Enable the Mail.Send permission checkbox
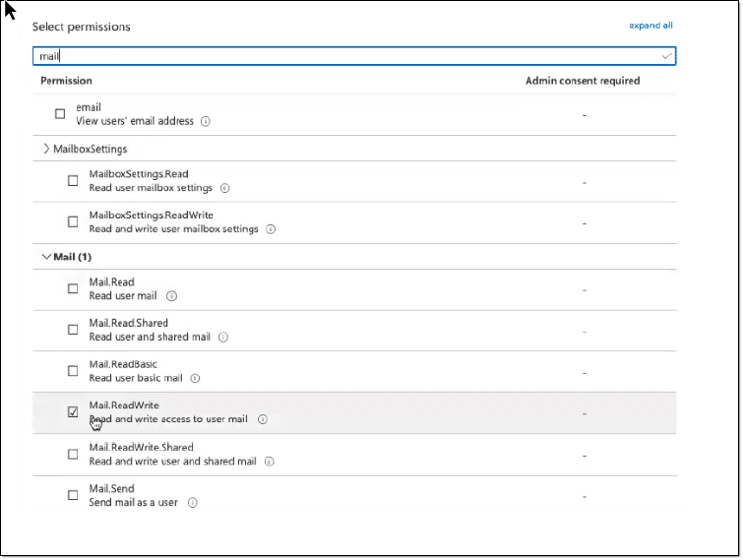743x560 pixels. click(x=73, y=495)
